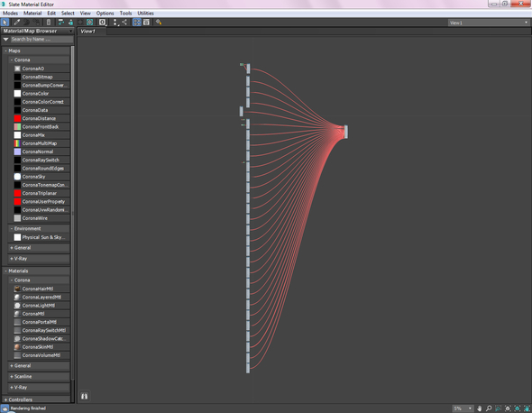The height and width of the screenshot is (413, 532).
Task: Select the Pan Tool hand icon
Action: point(479,408)
